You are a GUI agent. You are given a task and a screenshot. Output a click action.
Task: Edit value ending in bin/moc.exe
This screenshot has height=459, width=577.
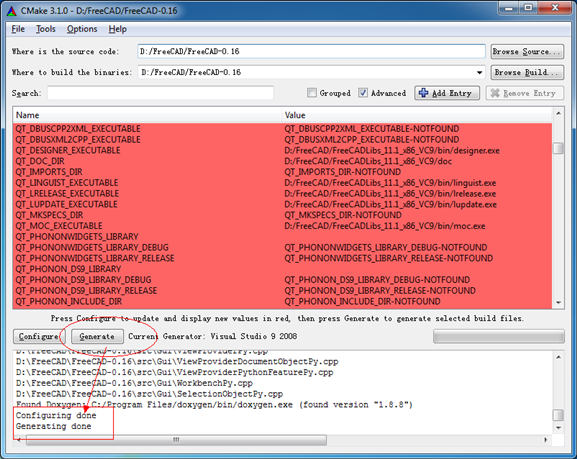click(385, 226)
